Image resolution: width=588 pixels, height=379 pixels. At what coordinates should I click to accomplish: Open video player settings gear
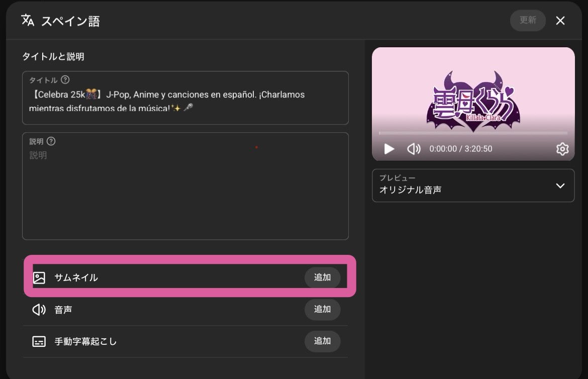point(562,149)
